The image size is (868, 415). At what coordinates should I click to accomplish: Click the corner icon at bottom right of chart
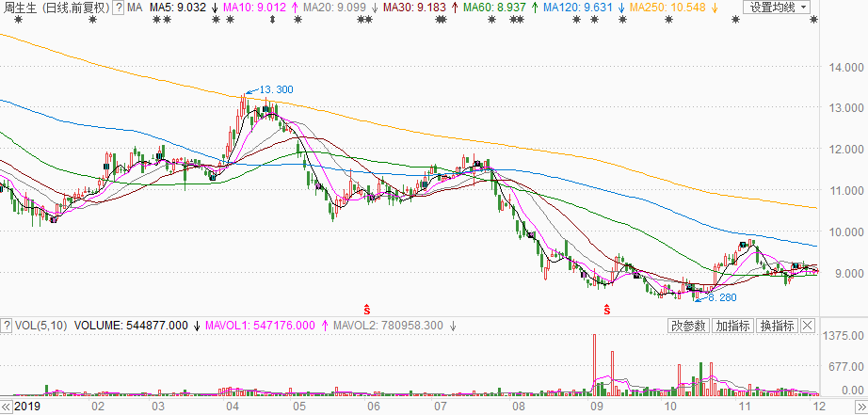click(859, 407)
